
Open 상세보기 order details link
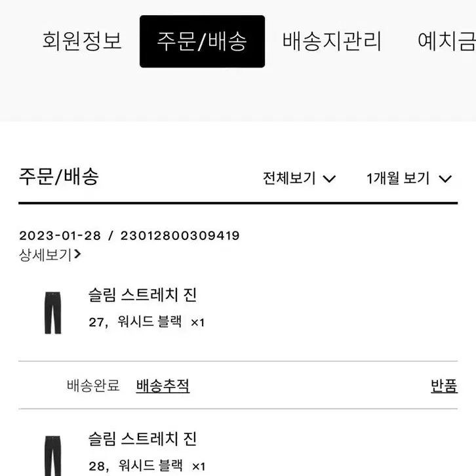tap(50, 254)
